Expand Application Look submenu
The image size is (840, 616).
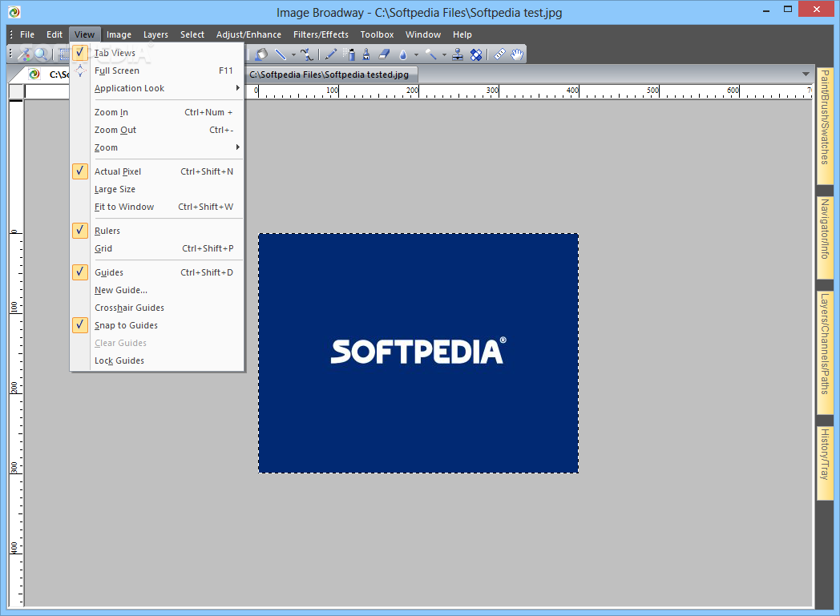click(157, 88)
